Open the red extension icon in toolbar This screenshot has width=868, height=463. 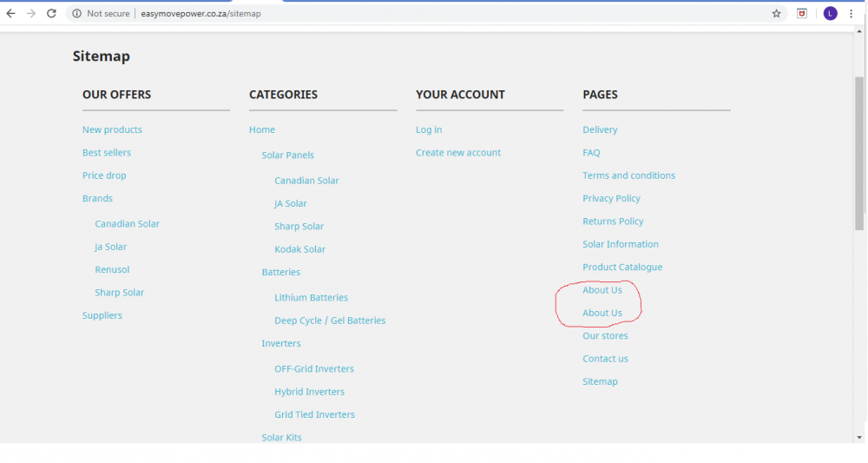[801, 13]
